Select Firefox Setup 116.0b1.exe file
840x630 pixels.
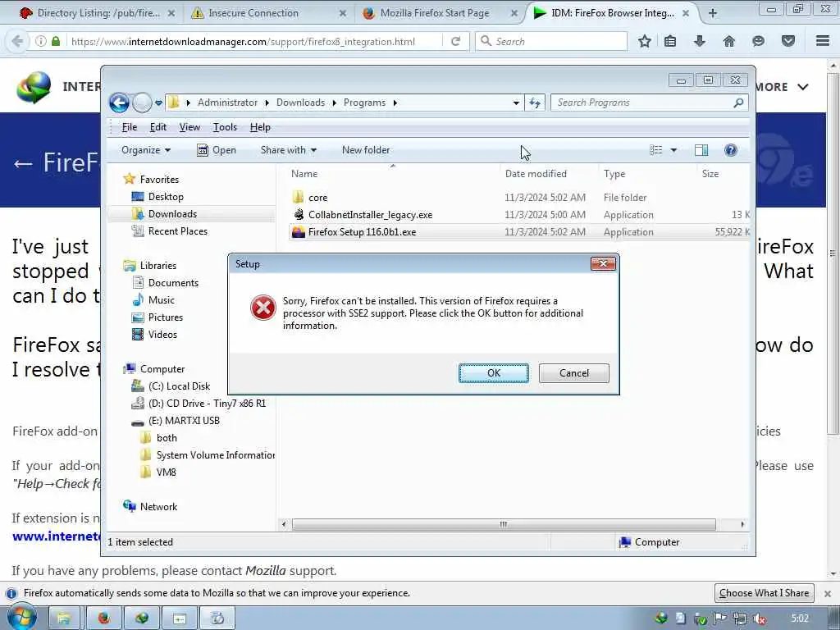point(362,232)
